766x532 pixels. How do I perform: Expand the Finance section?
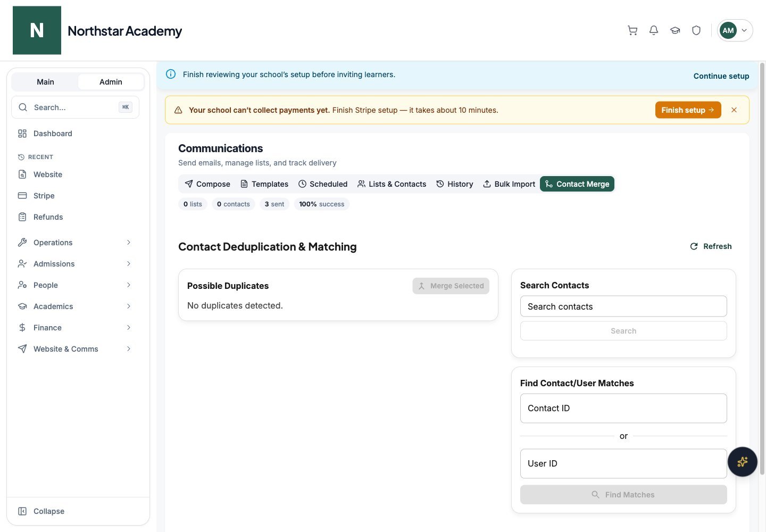point(75,328)
